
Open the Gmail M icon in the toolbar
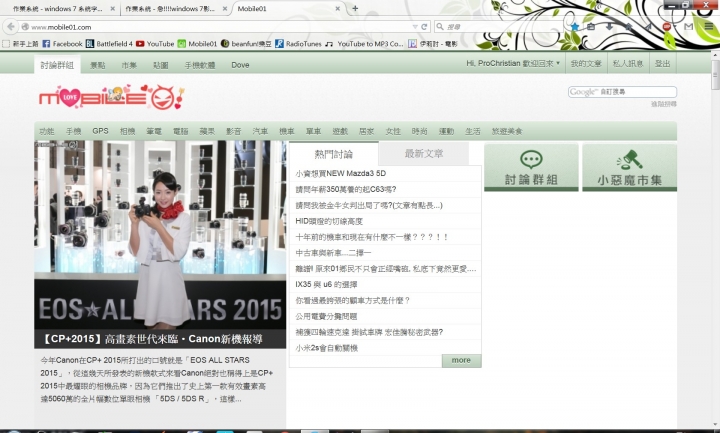[688, 27]
